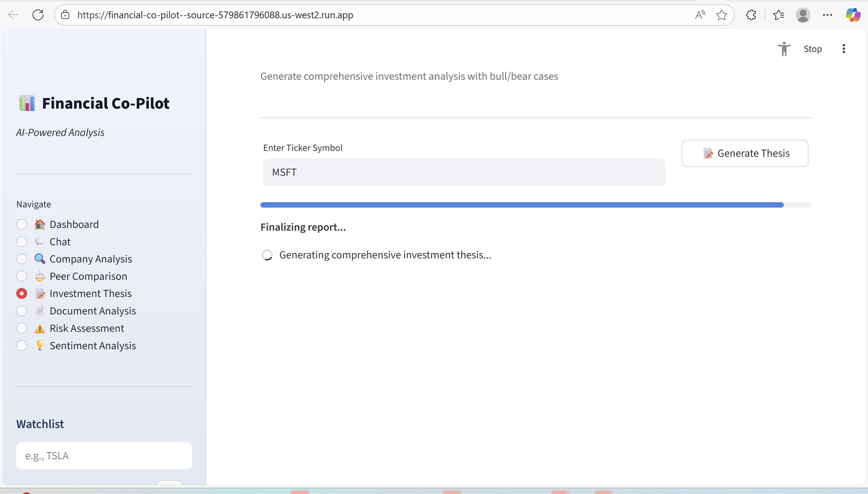The height and width of the screenshot is (494, 868).
Task: Add page to favorites star icon
Action: pyautogui.click(x=721, y=15)
